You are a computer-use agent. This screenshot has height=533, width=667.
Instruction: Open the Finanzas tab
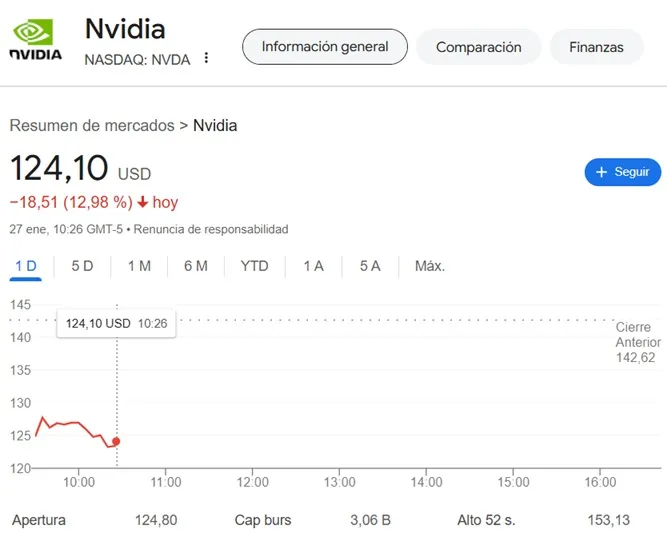596,47
